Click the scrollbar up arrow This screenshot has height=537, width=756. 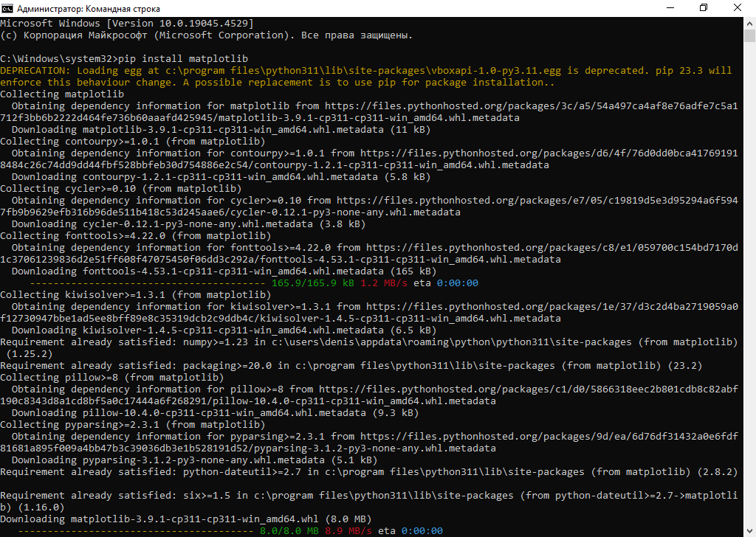(x=749, y=22)
